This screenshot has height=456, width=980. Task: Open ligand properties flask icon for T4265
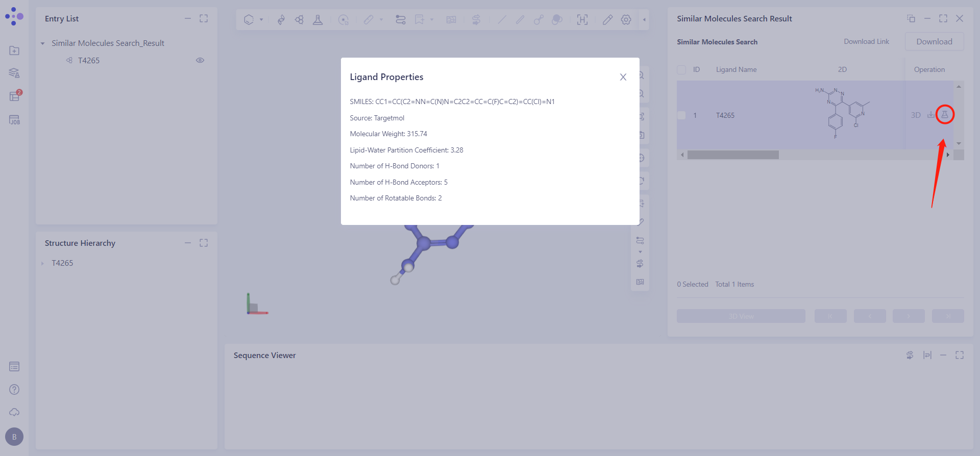point(944,115)
